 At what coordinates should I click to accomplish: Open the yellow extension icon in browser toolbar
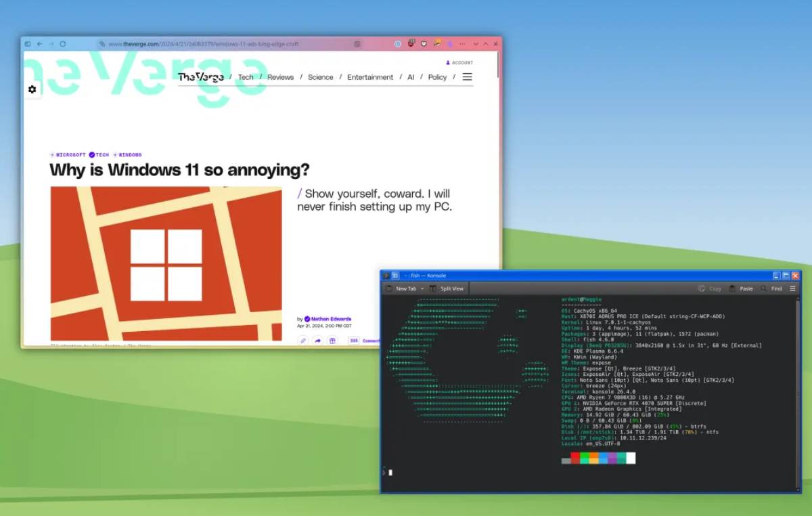click(x=438, y=43)
